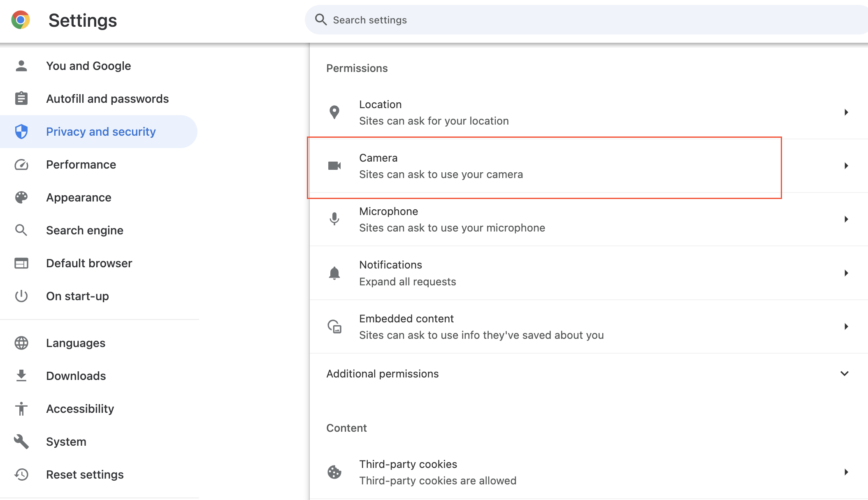Click 'Sites can ask for your location' text
This screenshot has height=500, width=868.
[434, 121]
